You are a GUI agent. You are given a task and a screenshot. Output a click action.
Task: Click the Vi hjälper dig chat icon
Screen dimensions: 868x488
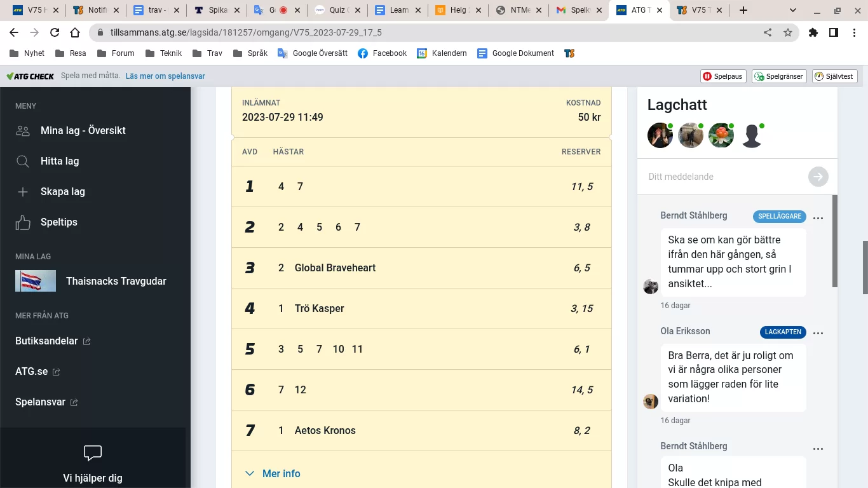coord(93,453)
